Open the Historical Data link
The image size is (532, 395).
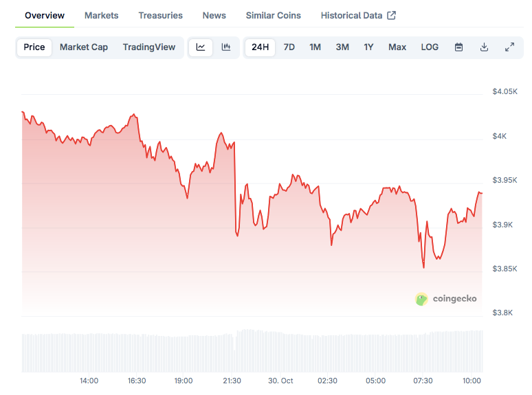pos(352,15)
